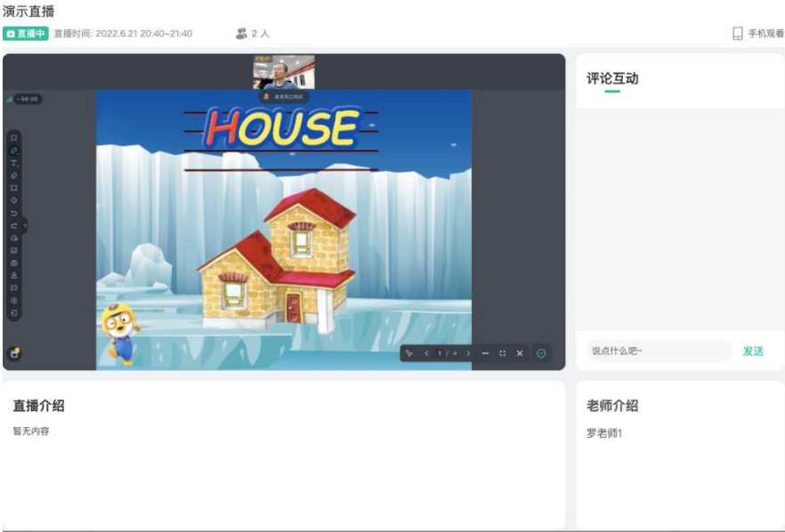
Task: Toggle fullscreen for the slide
Action: pos(502,353)
